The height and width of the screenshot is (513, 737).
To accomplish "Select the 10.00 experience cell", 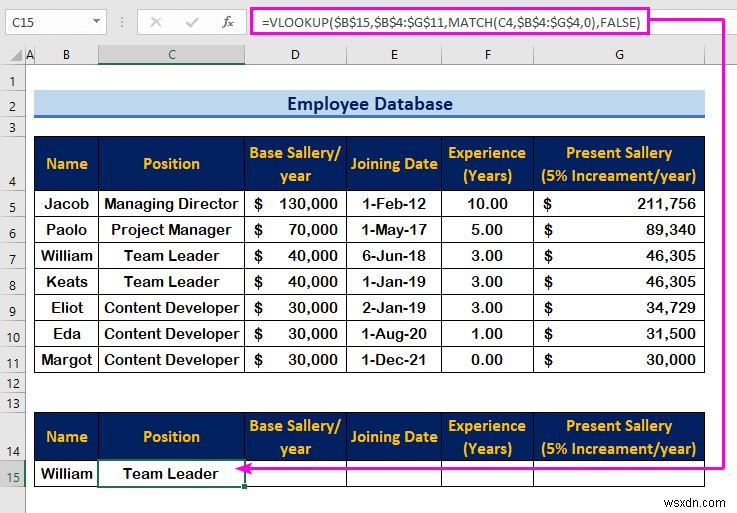I will tap(487, 204).
